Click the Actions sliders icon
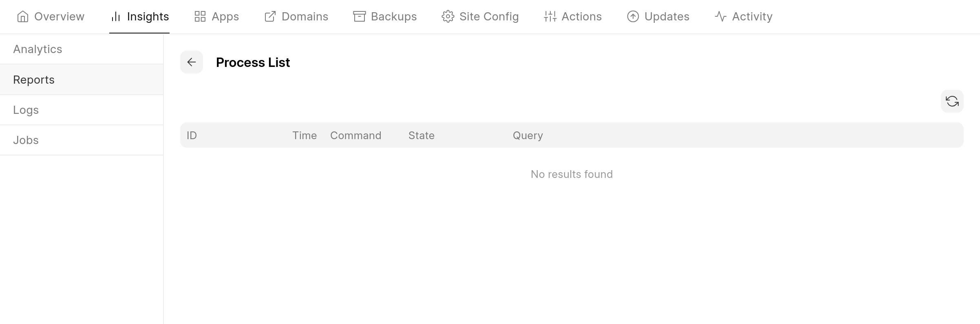 pos(550,17)
